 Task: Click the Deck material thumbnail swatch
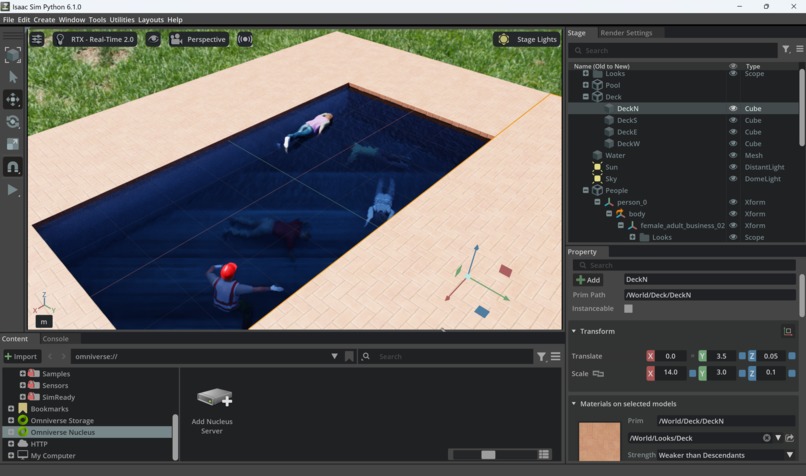coord(599,442)
